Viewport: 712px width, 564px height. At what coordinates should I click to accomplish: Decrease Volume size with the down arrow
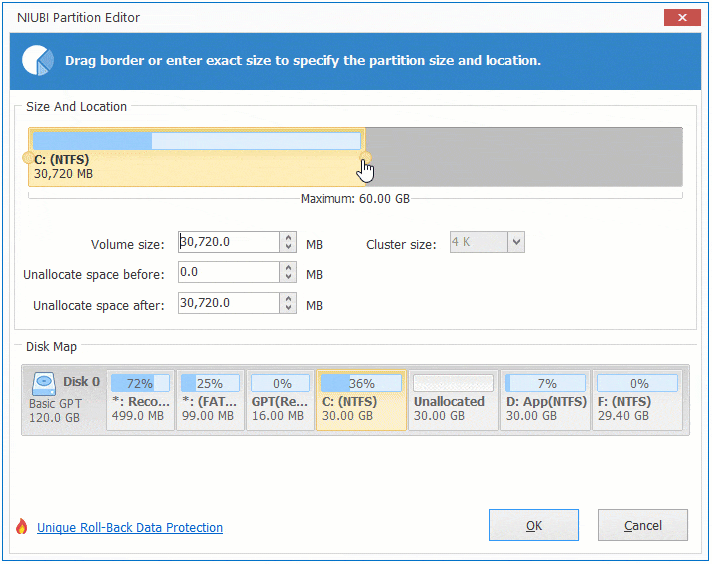pyautogui.click(x=288, y=247)
